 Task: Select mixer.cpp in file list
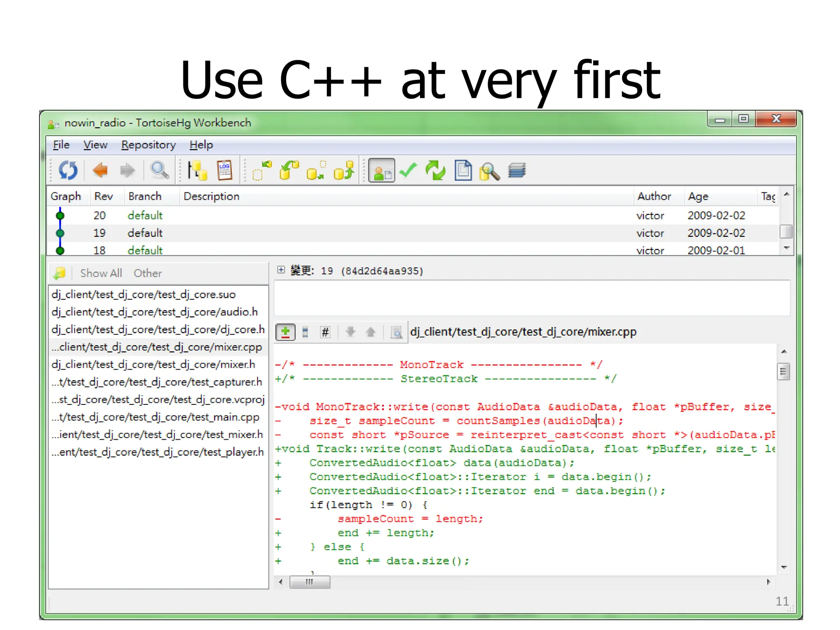pos(158,347)
